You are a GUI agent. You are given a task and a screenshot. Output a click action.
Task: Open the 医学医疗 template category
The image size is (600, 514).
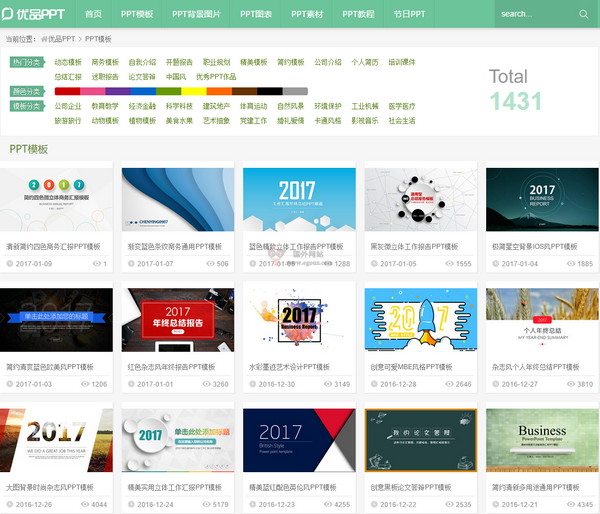402,106
